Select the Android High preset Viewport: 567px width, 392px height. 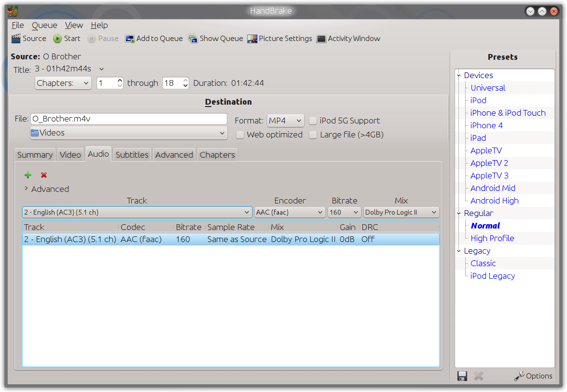click(x=494, y=201)
